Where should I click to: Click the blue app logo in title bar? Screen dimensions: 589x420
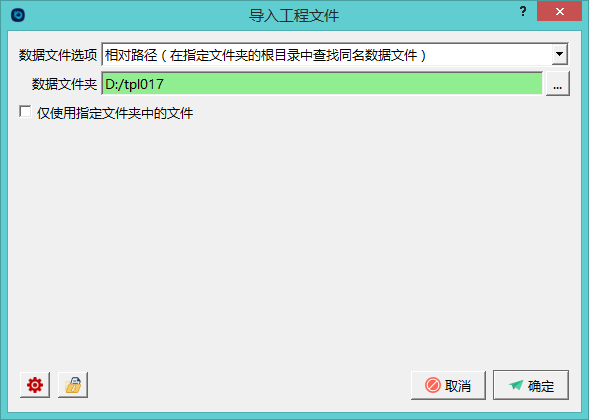click(x=18, y=15)
